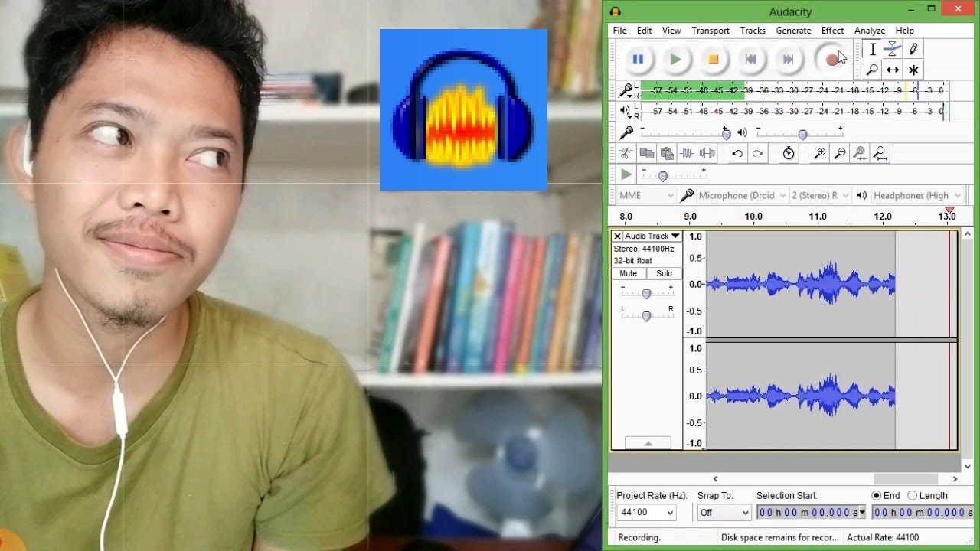Image resolution: width=980 pixels, height=551 pixels.
Task: Click the Trim audio icon
Action: tap(688, 154)
